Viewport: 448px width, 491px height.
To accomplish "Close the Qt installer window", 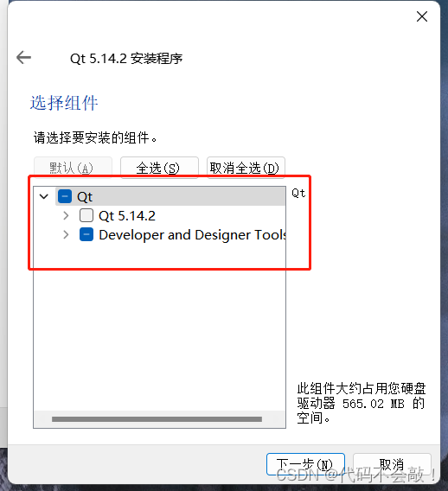I will pos(422,16).
